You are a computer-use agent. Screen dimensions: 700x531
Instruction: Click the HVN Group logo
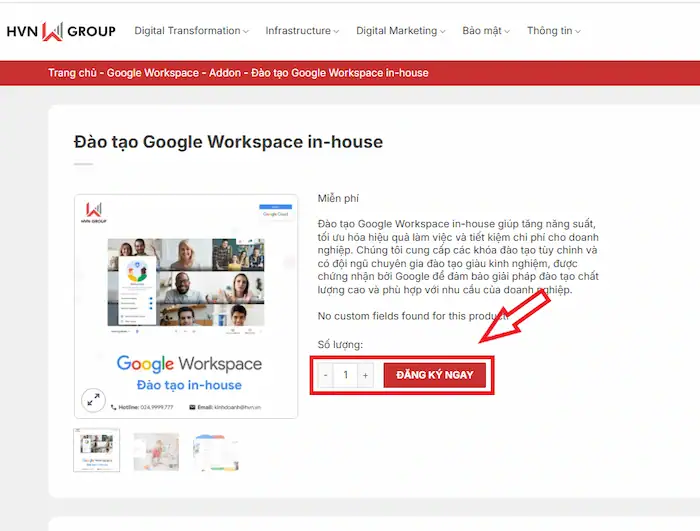pos(61,31)
